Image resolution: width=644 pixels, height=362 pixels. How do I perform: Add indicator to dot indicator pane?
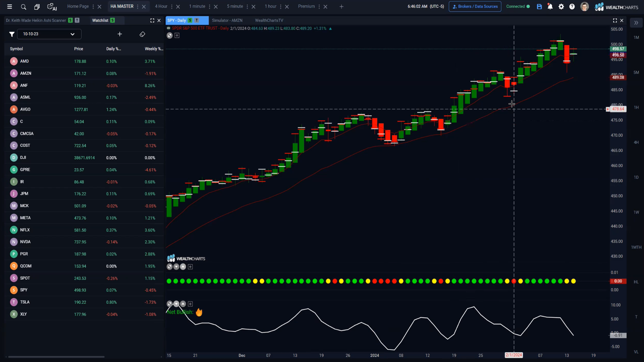pyautogui.click(x=191, y=267)
